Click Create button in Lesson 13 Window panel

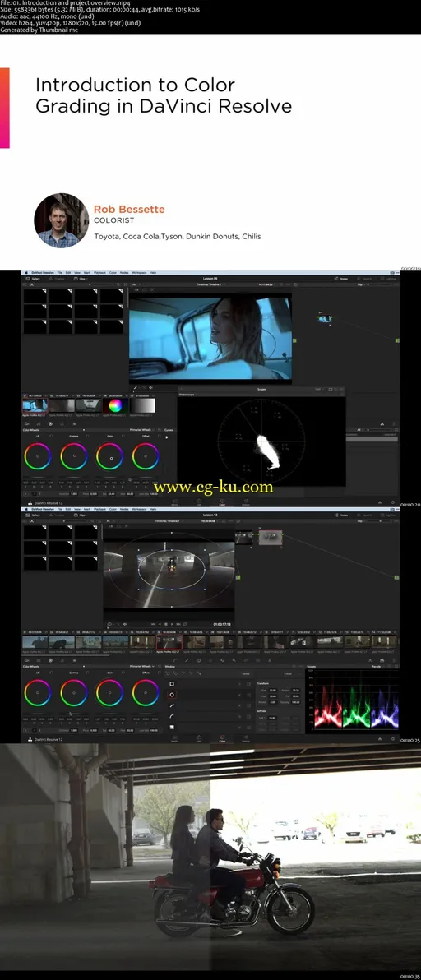[287, 674]
